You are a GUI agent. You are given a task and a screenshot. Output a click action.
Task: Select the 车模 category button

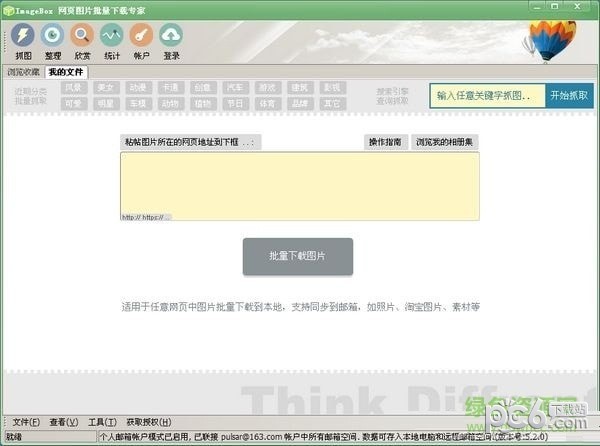point(138,104)
